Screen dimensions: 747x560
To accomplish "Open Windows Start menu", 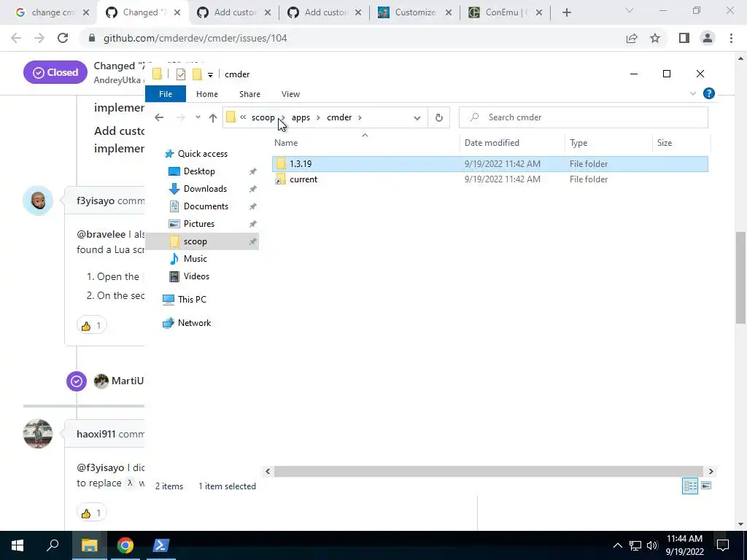I will [18, 545].
